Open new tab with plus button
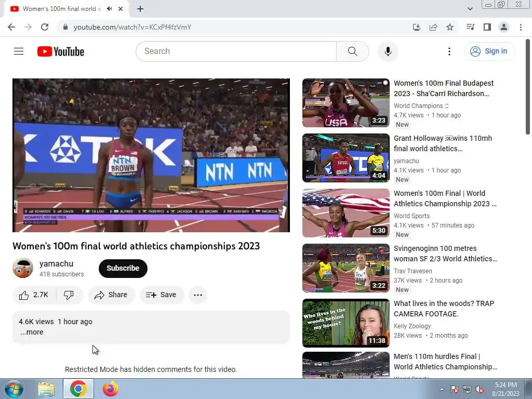The width and height of the screenshot is (532, 399). [140, 9]
